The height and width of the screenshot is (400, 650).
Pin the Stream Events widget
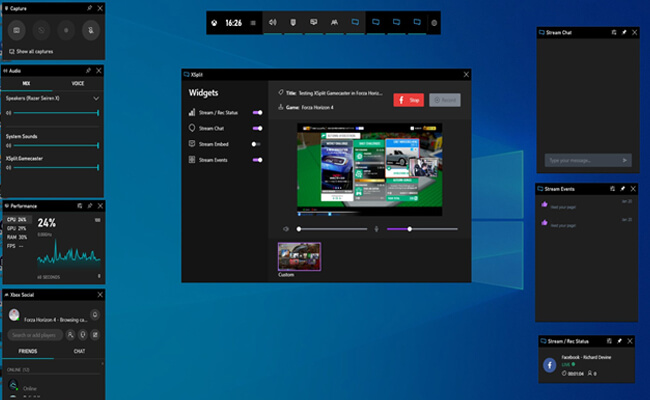coord(623,189)
